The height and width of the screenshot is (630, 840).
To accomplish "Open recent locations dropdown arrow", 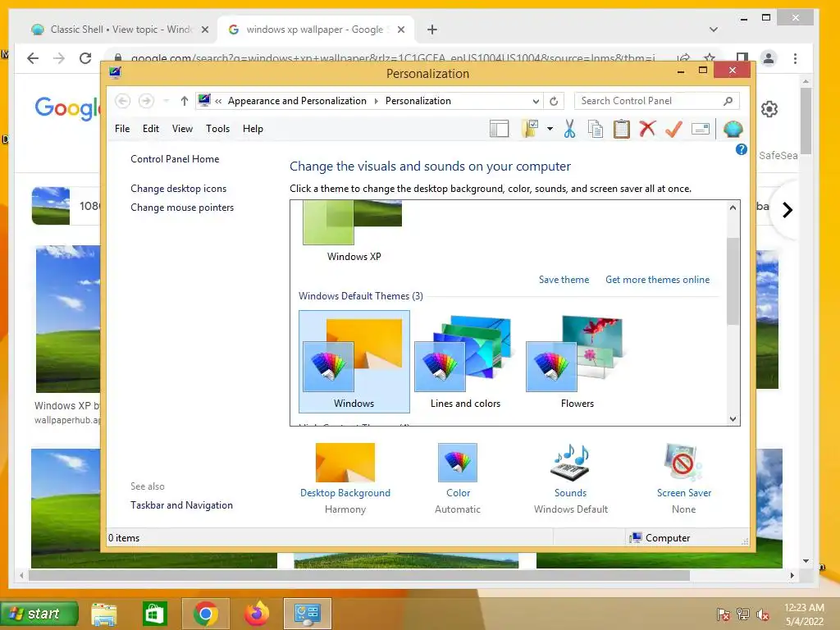I will (166, 101).
